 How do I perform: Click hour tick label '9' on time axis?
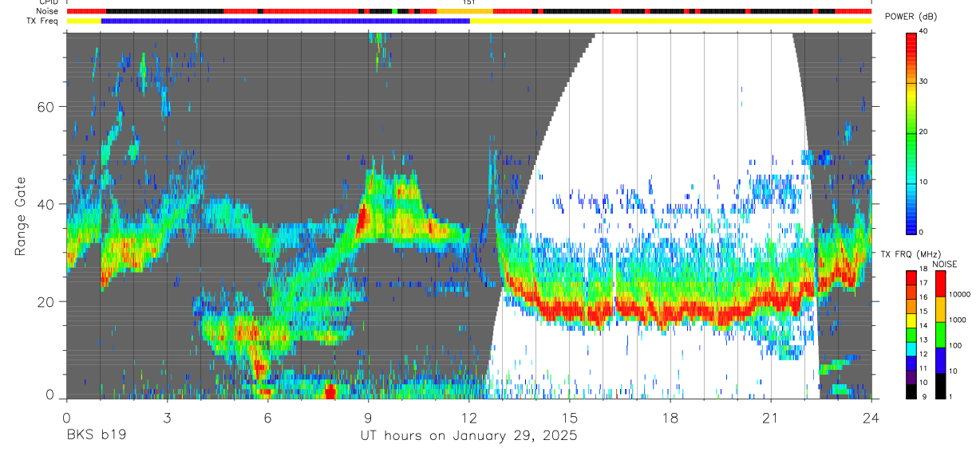pyautogui.click(x=368, y=418)
